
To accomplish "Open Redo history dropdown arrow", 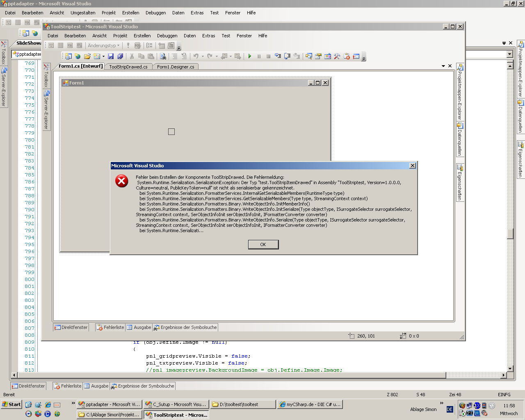I will coord(217,56).
